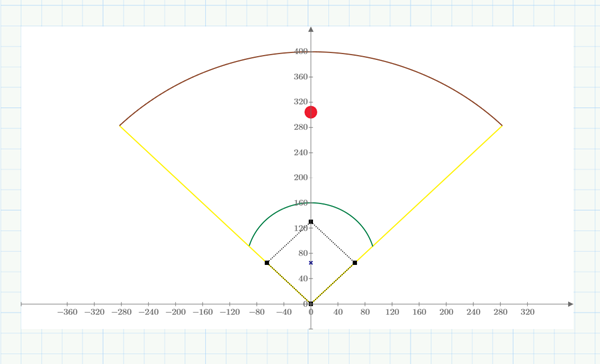Click the x-axis arrowhead at the right end
600x364 pixels.
click(x=571, y=304)
